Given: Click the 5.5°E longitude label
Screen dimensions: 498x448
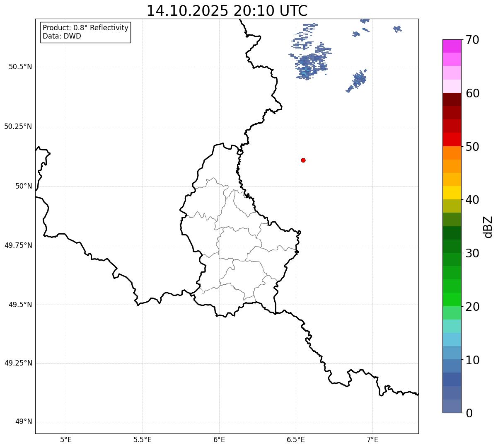Looking at the screenshot, I should 143,440.
